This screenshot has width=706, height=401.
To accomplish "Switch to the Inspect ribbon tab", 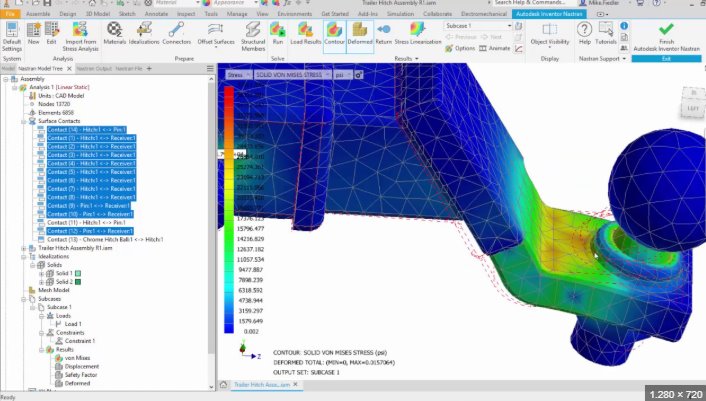I will click(x=186, y=14).
